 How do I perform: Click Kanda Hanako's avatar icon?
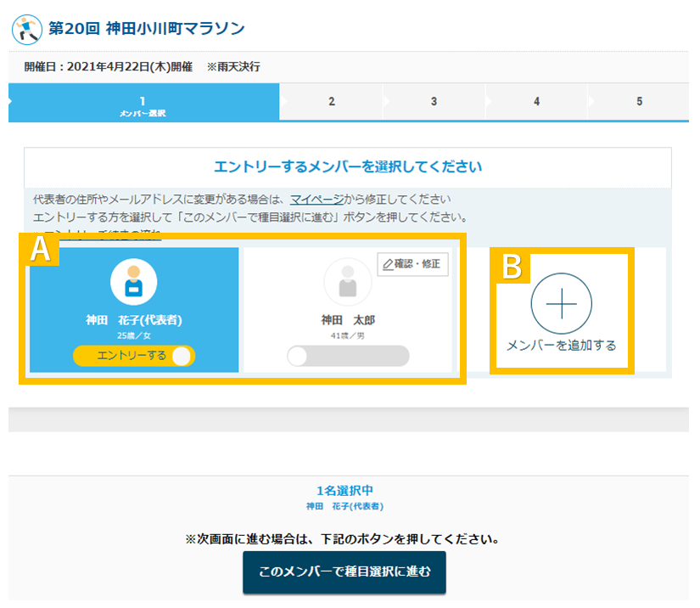click(x=133, y=282)
